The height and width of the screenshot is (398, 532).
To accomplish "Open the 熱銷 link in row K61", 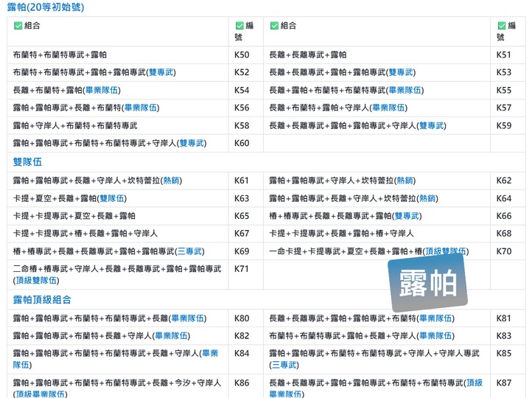I will click(x=171, y=181).
